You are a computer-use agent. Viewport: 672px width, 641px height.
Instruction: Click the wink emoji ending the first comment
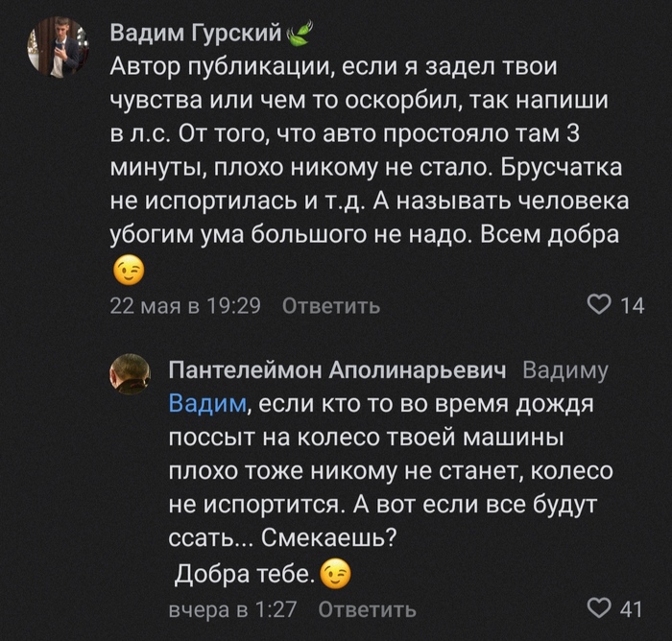click(128, 272)
